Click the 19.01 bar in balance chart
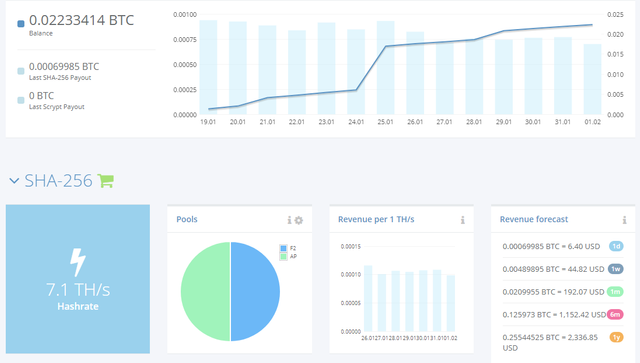The width and height of the screenshot is (640, 363). (208, 67)
